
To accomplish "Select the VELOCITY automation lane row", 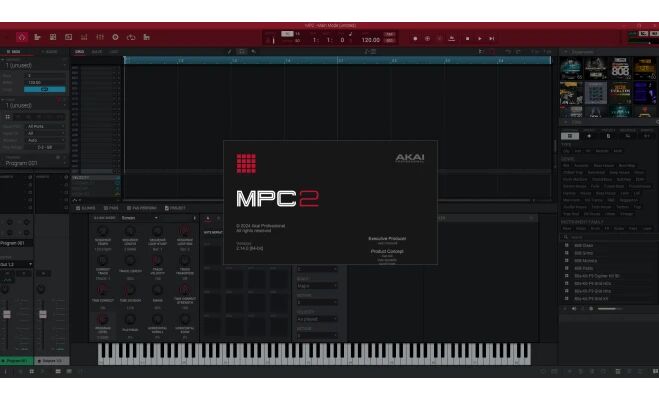I will (96, 178).
